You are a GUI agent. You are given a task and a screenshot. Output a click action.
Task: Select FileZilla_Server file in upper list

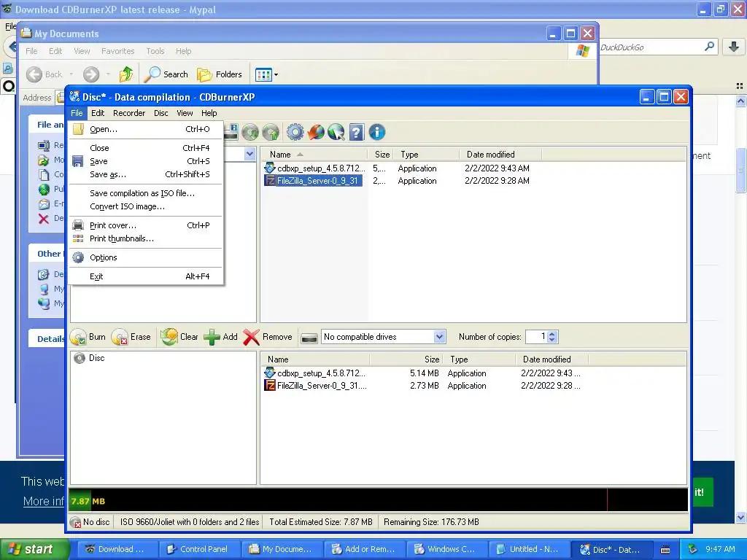[313, 181]
